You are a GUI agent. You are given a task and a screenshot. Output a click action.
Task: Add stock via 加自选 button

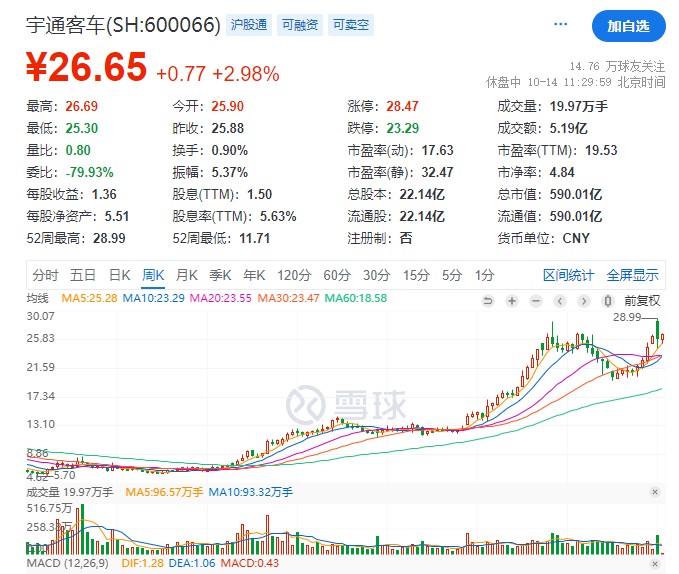pyautogui.click(x=628, y=26)
